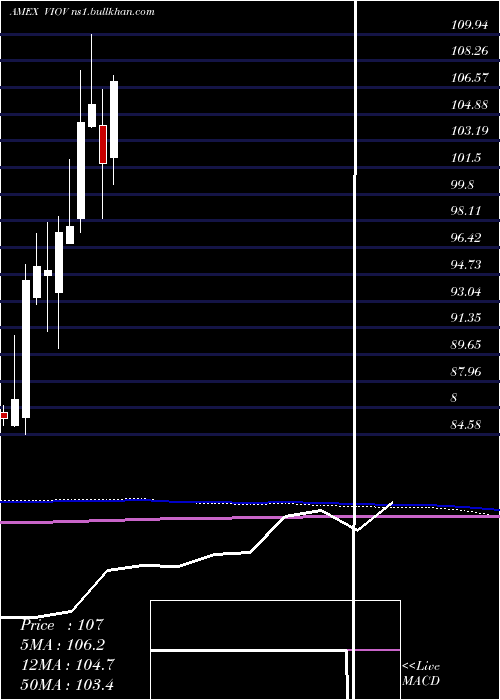Click the 106.57 price axis label
500x700 pixels.
pyautogui.click(x=469, y=78)
